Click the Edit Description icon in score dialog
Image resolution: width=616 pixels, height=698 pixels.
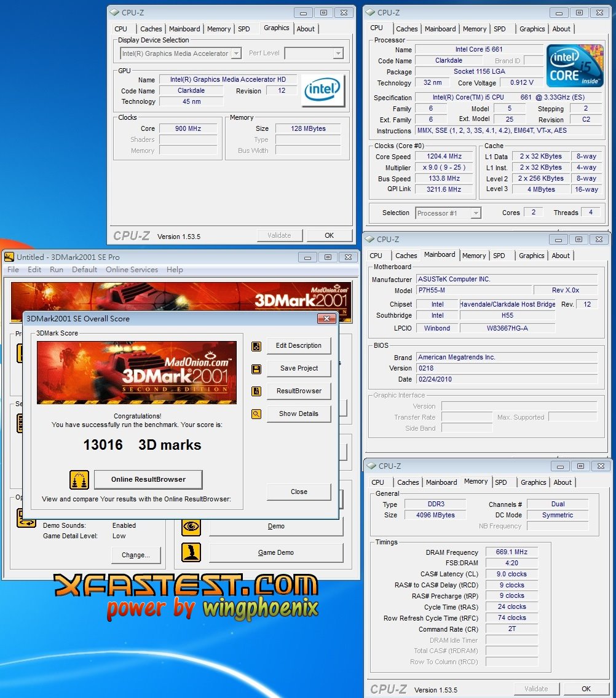(x=256, y=347)
